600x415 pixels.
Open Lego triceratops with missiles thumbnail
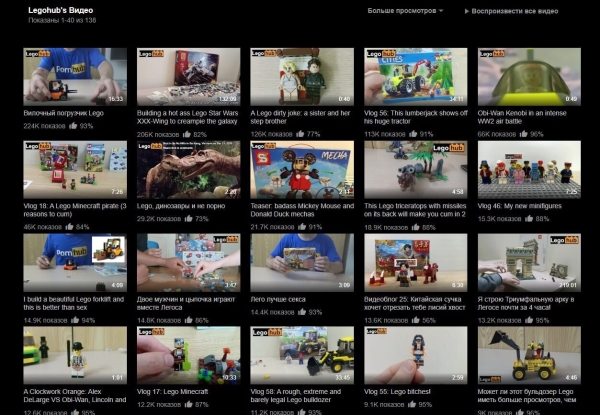(x=416, y=169)
